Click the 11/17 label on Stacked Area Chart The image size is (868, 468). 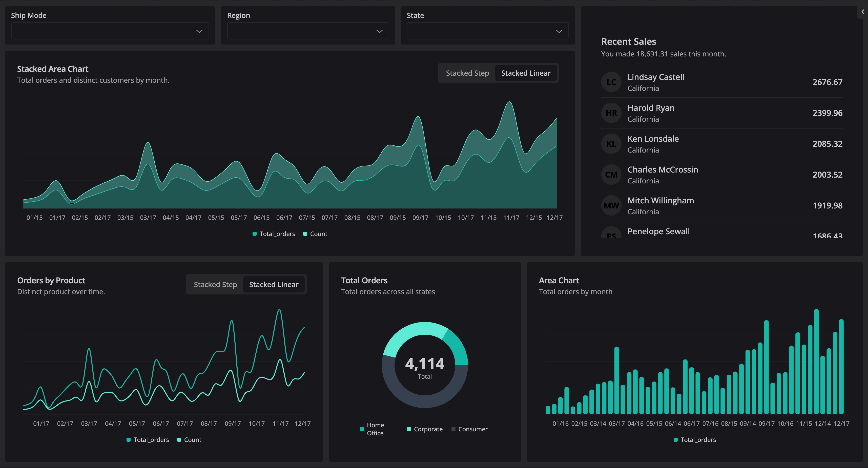(511, 218)
